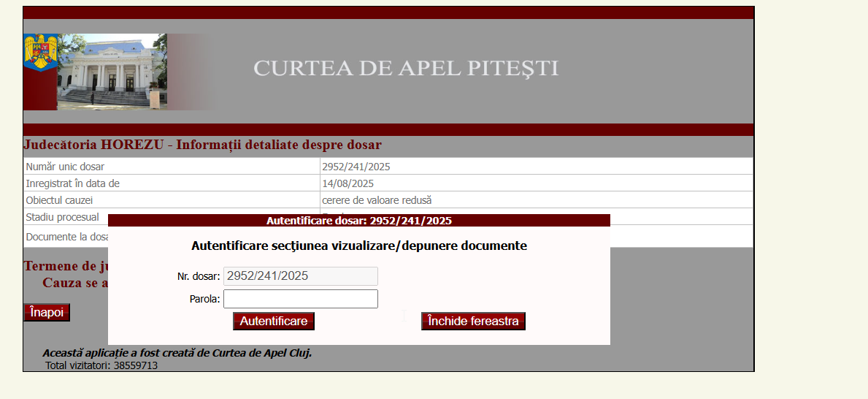Click the Autentificare secțiunea vizualizare/depunere documente heading
The width and height of the screenshot is (868, 399).
[x=358, y=246]
